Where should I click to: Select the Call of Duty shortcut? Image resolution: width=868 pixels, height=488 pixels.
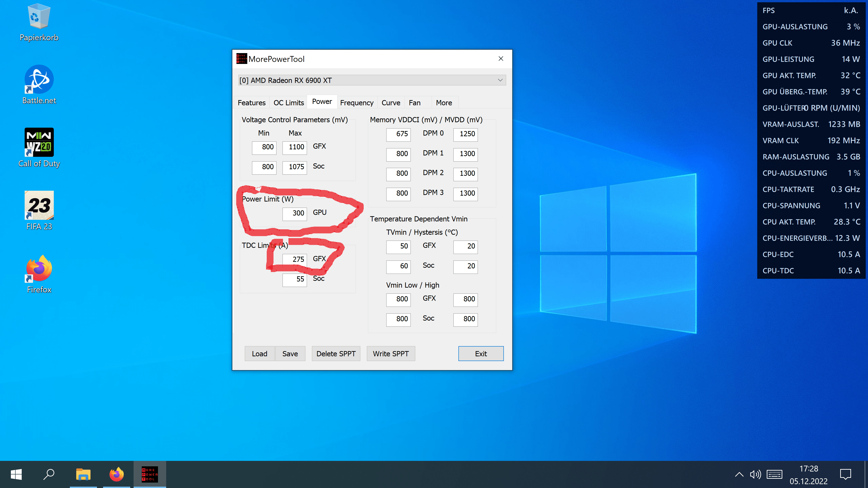point(39,148)
